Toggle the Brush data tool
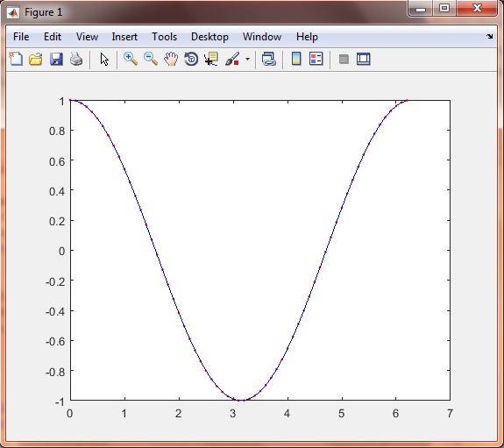This screenshot has height=448, width=504. point(232,59)
